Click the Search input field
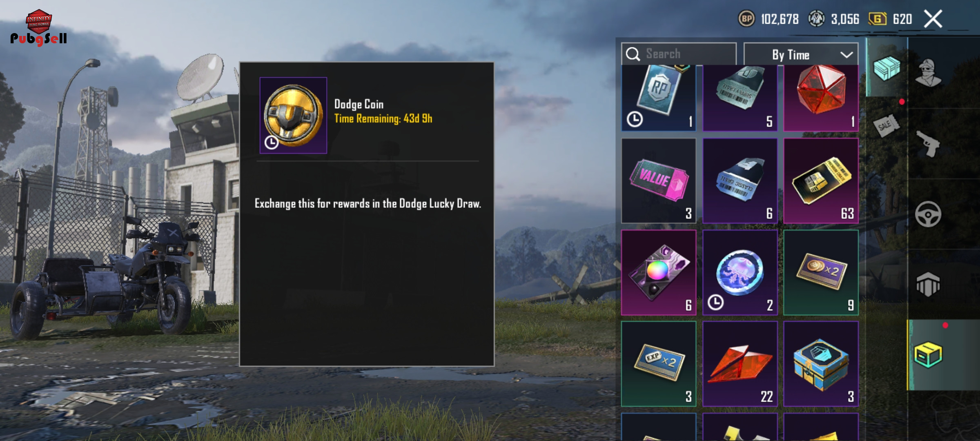This screenshot has height=441, width=980. pos(679,54)
